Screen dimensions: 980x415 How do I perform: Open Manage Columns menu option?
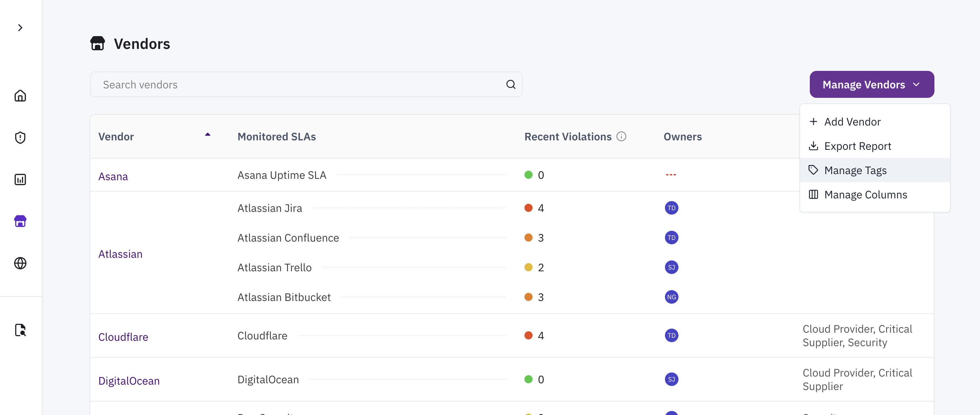(x=865, y=195)
